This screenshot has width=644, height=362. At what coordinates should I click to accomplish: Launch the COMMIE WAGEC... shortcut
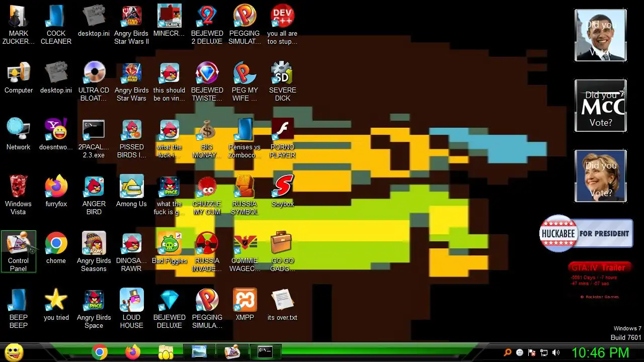pos(245,251)
